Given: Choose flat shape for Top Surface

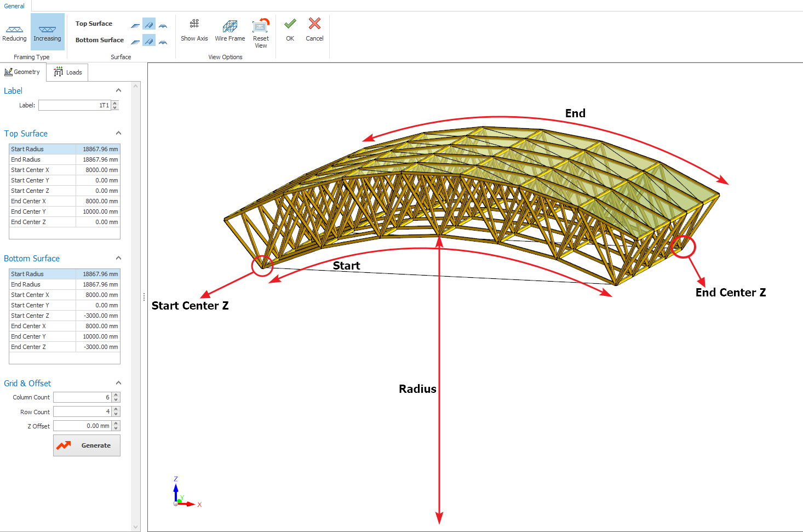Looking at the screenshot, I should [x=135, y=25].
